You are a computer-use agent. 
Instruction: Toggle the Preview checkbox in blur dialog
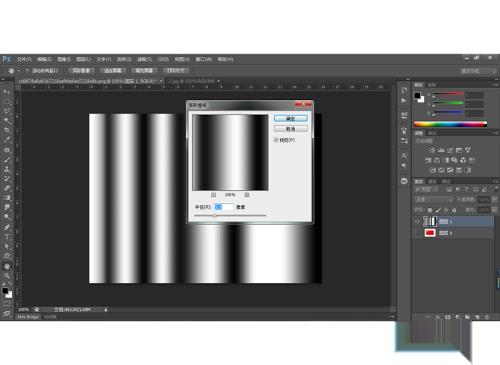click(276, 140)
